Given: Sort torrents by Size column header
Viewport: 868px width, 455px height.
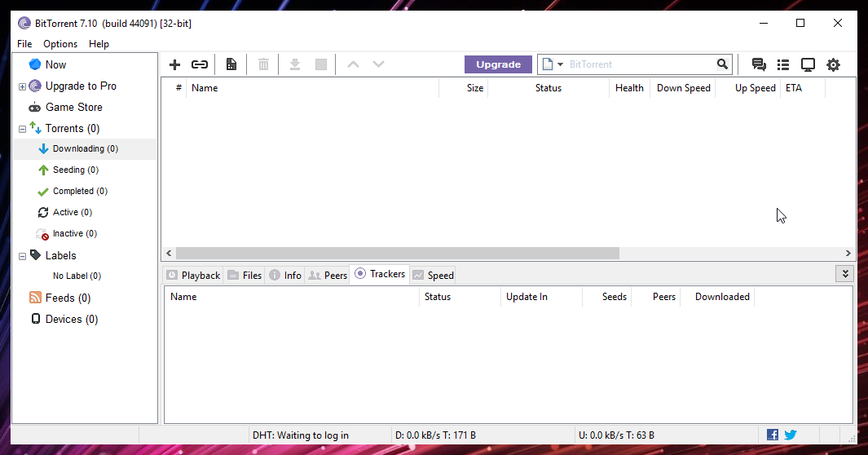Looking at the screenshot, I should click(x=463, y=88).
